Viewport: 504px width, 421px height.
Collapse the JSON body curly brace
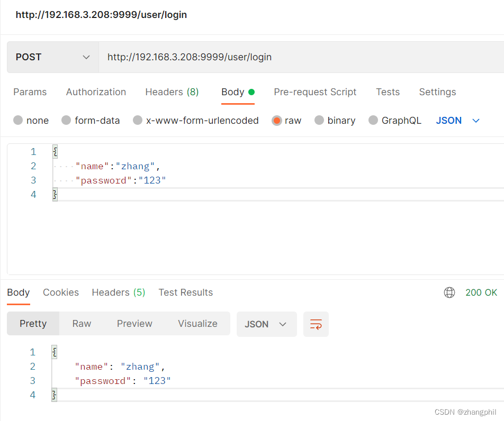pos(55,151)
